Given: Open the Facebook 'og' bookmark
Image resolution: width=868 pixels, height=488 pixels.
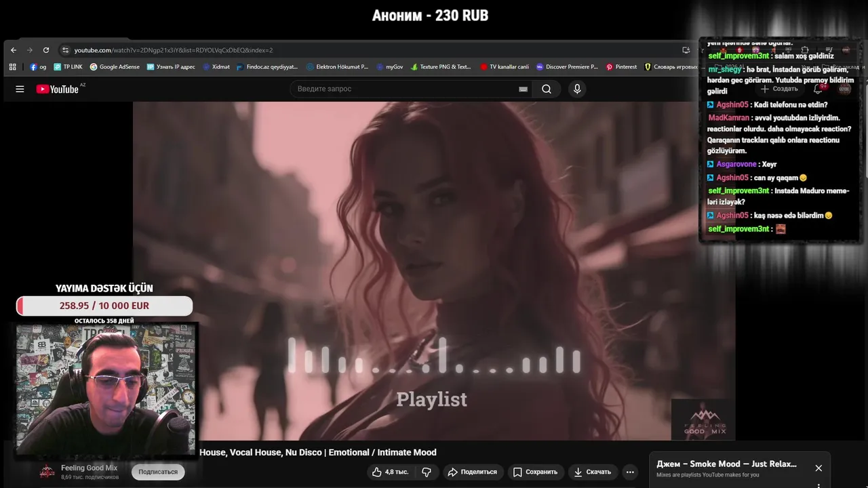Looking at the screenshot, I should [38, 67].
